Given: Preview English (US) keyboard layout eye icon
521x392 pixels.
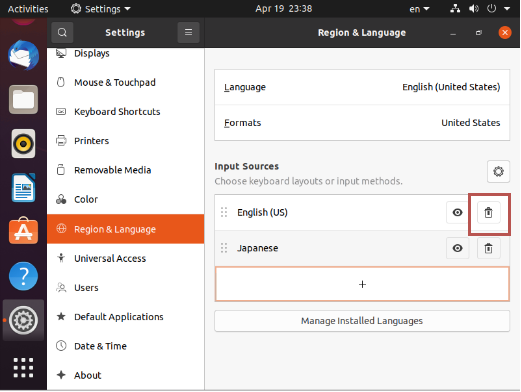Looking at the screenshot, I should coord(457,212).
